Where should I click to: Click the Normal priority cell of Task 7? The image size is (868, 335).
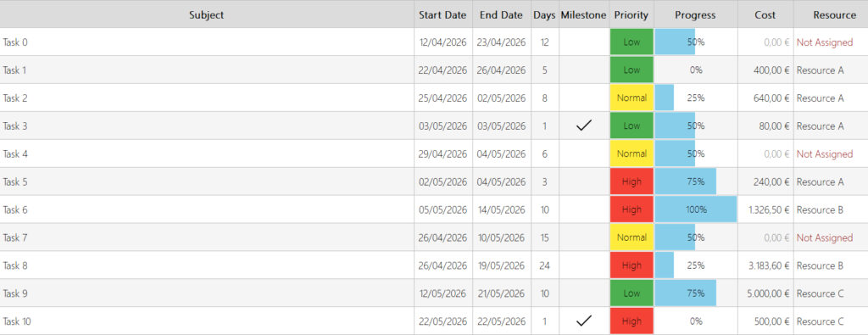tap(632, 237)
